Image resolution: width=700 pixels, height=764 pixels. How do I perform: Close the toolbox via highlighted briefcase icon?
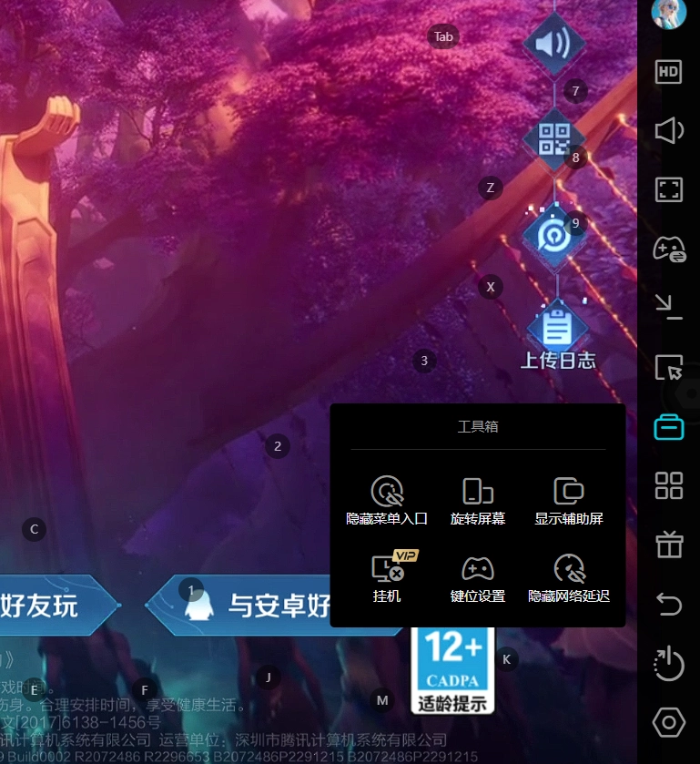[x=669, y=427]
